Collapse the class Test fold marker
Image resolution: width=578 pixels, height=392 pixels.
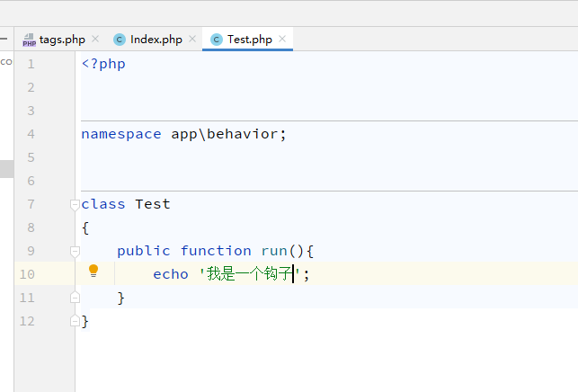click(76, 204)
